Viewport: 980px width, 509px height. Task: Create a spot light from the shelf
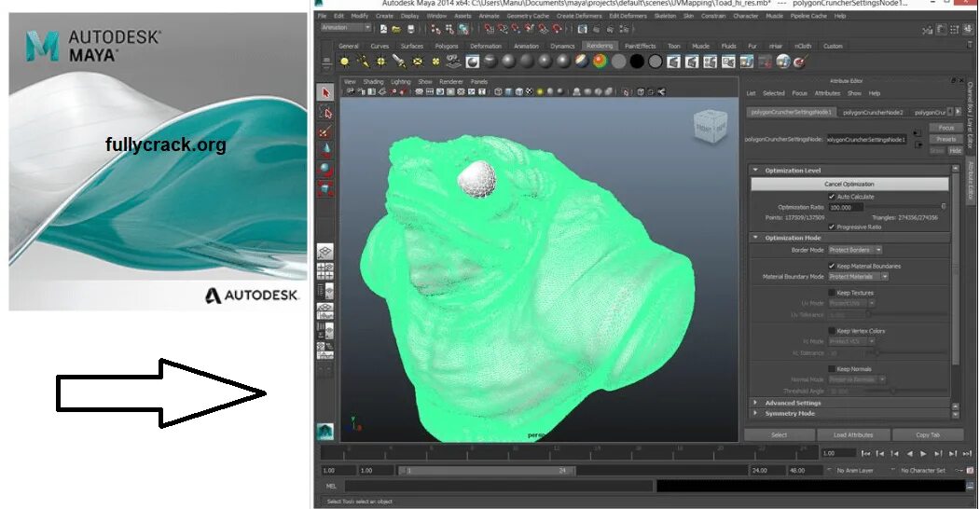coord(399,62)
